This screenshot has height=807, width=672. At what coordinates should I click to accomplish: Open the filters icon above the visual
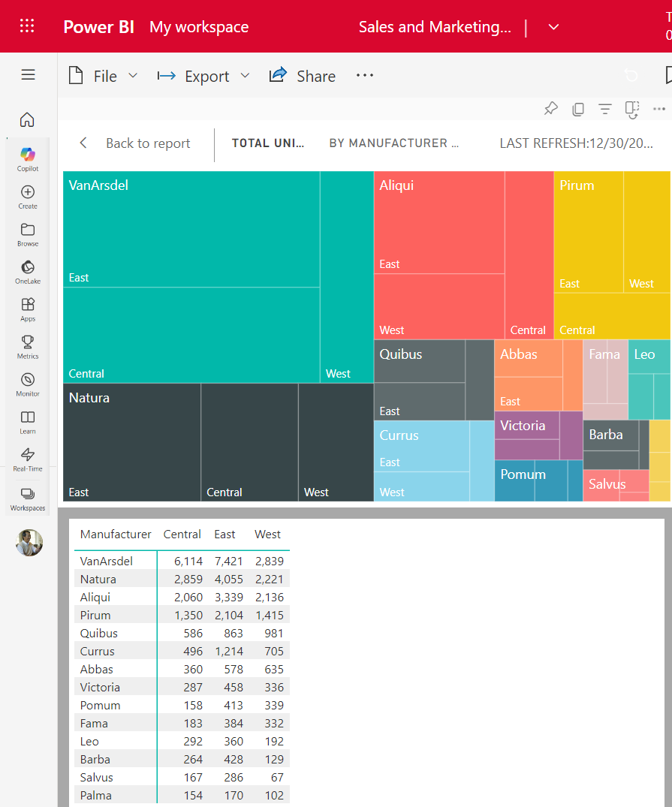tap(605, 109)
